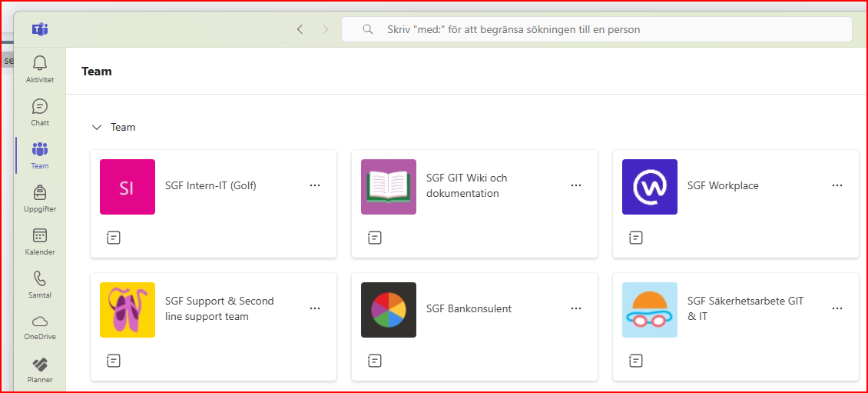Click the open book avatar of SGF GIT Wiki
The image size is (868, 393).
[389, 187]
